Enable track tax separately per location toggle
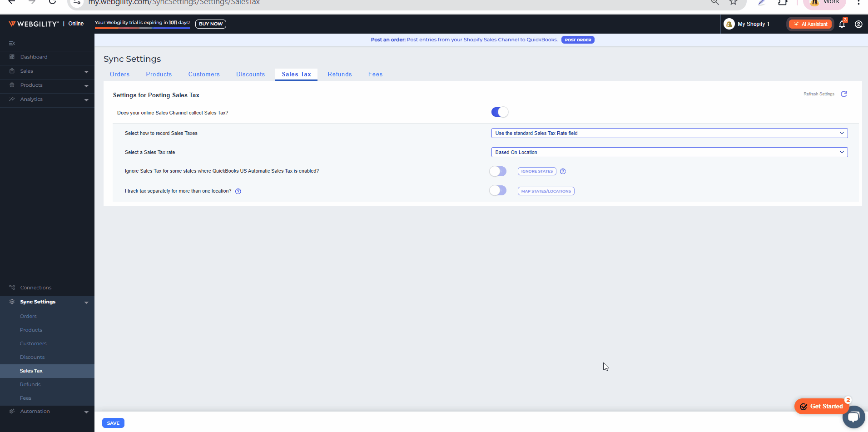The height and width of the screenshot is (432, 868). tap(497, 191)
